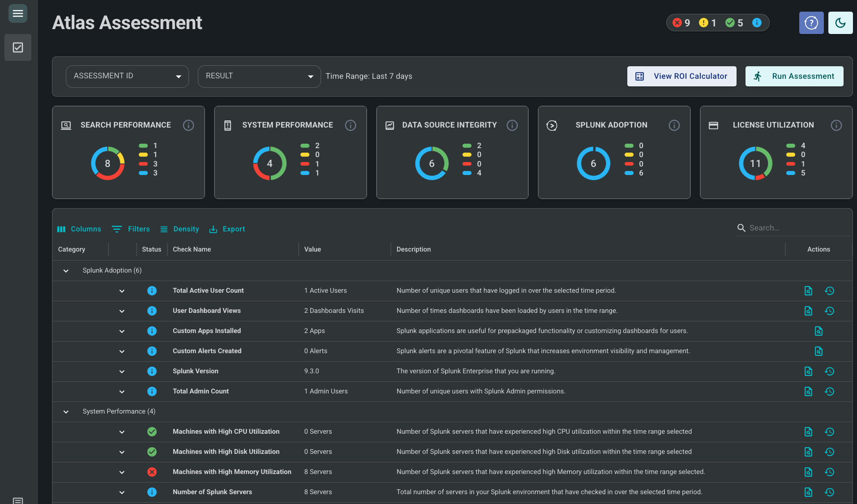Open the Filters menu in table toolbar
The image size is (857, 504).
(x=131, y=229)
